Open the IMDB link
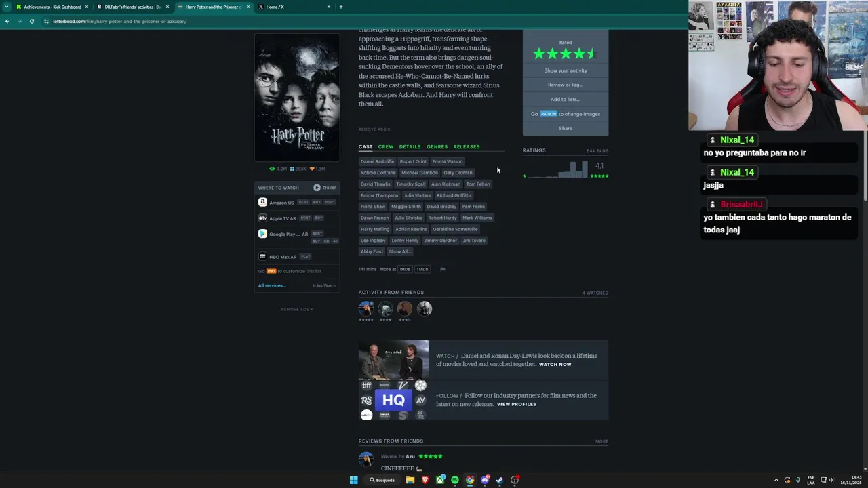This screenshot has width=868, height=488. pyautogui.click(x=405, y=269)
